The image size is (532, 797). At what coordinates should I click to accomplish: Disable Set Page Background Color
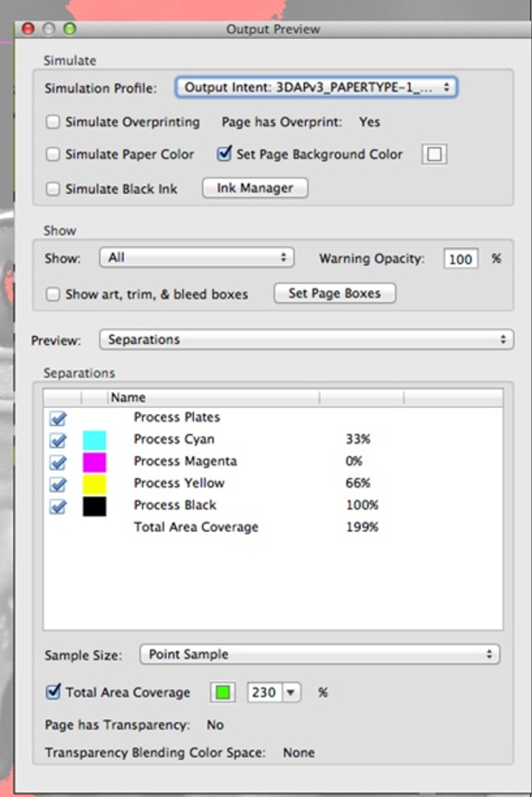[x=224, y=154]
